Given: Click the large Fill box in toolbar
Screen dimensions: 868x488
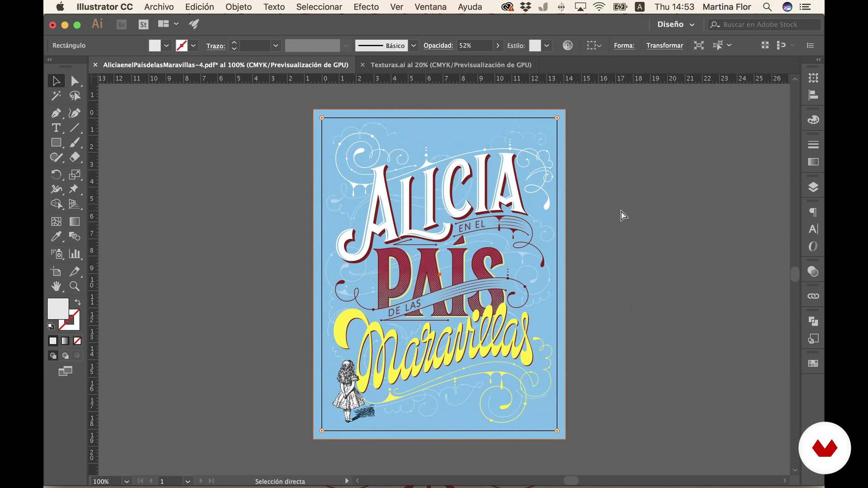Looking at the screenshot, I should [x=58, y=309].
